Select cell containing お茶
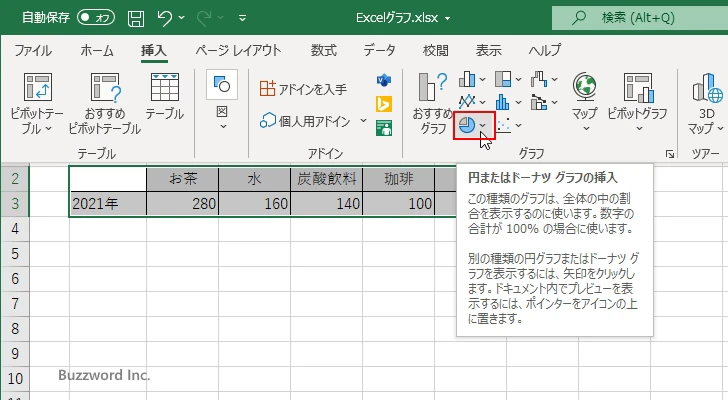The height and width of the screenshot is (400, 728). [182, 179]
